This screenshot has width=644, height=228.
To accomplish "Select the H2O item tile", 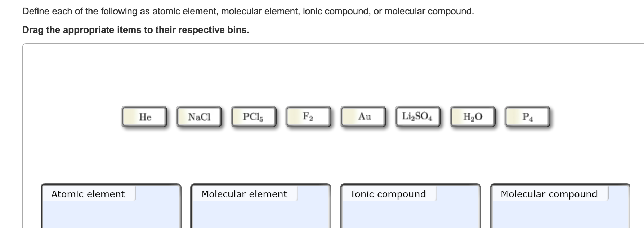I will click(473, 117).
